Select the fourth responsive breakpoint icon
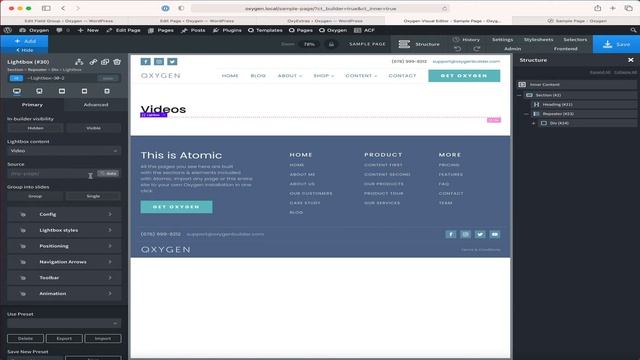The height and width of the screenshot is (360, 640). pos(84,91)
